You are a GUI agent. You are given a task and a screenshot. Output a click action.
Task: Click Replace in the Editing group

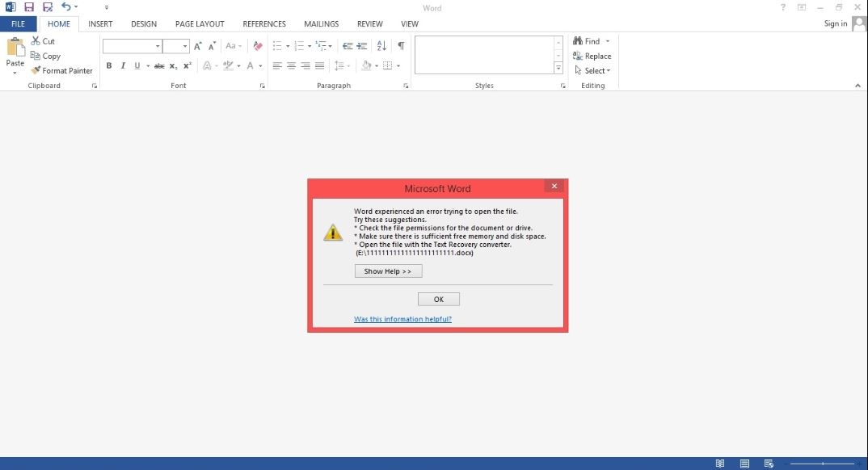[x=592, y=56]
